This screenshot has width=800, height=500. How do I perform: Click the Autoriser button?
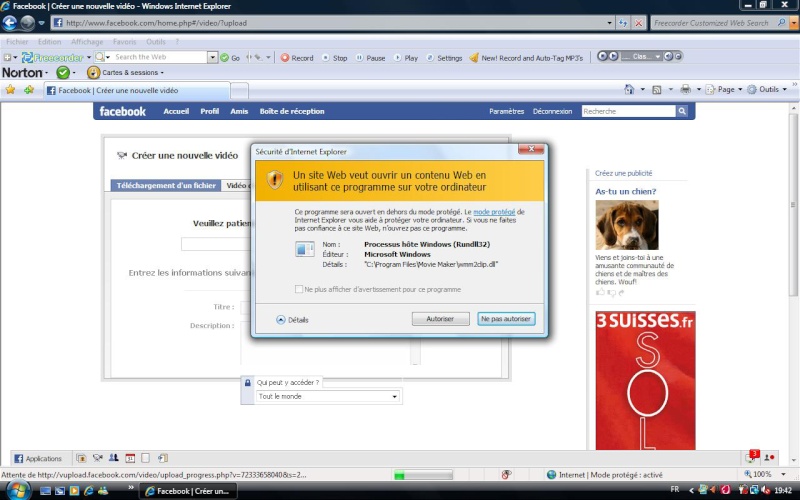[x=440, y=319]
